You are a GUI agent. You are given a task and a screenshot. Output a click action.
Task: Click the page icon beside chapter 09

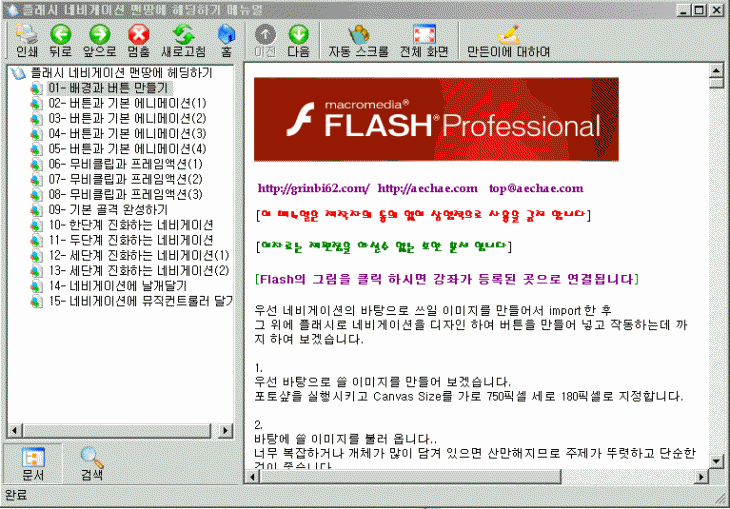click(36, 210)
